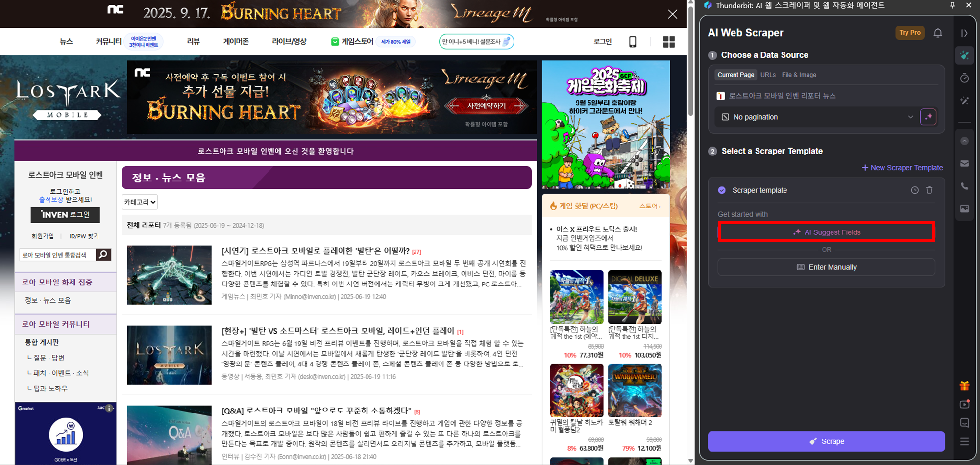The width and height of the screenshot is (980, 465).
Task: Open 패치 · 이벤트 · 소식 board link
Action: point(61,373)
